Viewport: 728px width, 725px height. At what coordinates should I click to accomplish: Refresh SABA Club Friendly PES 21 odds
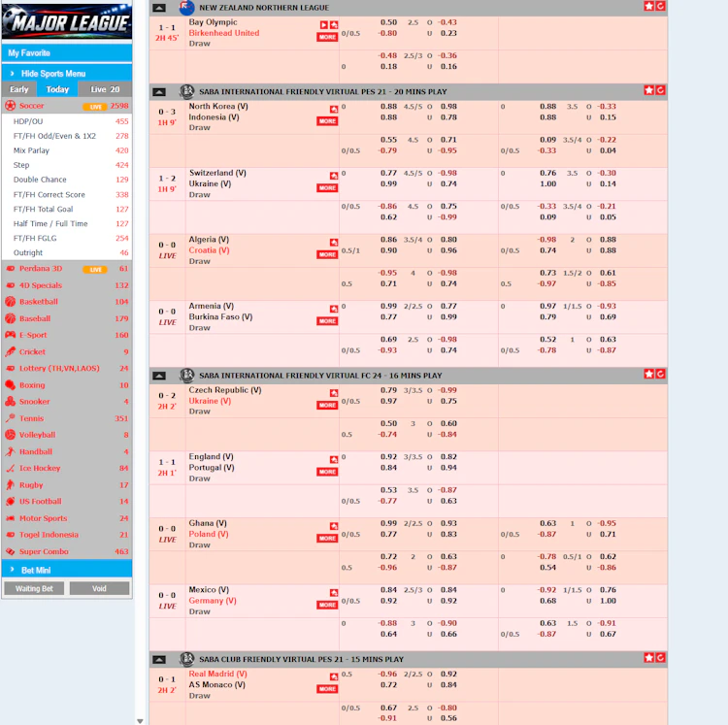[660, 657]
